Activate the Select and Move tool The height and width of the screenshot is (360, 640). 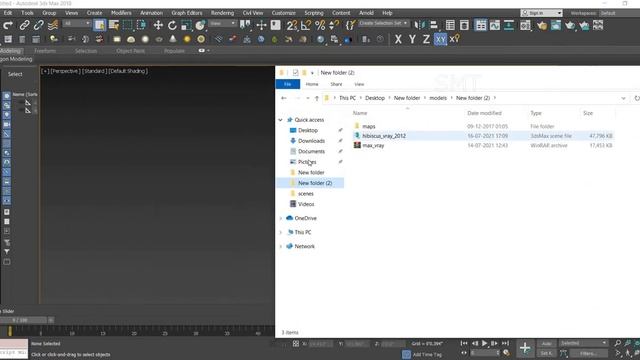pyautogui.click(x=158, y=25)
